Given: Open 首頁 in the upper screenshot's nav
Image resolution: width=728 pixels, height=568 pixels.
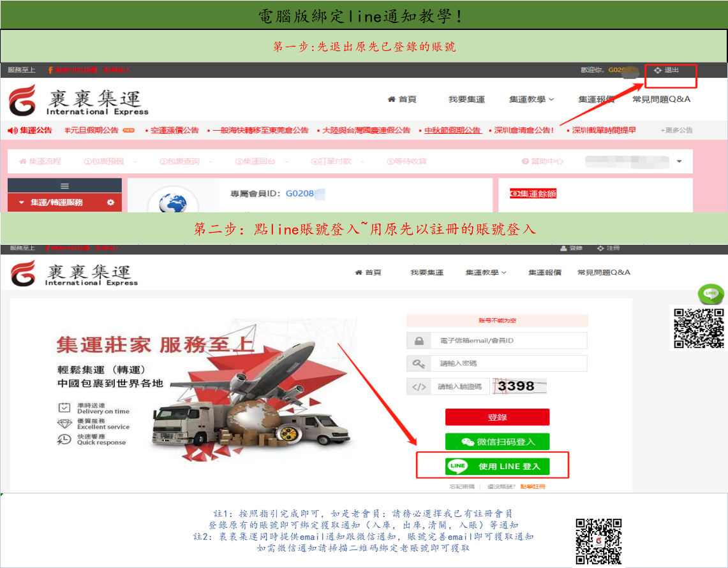Looking at the screenshot, I should pos(402,99).
